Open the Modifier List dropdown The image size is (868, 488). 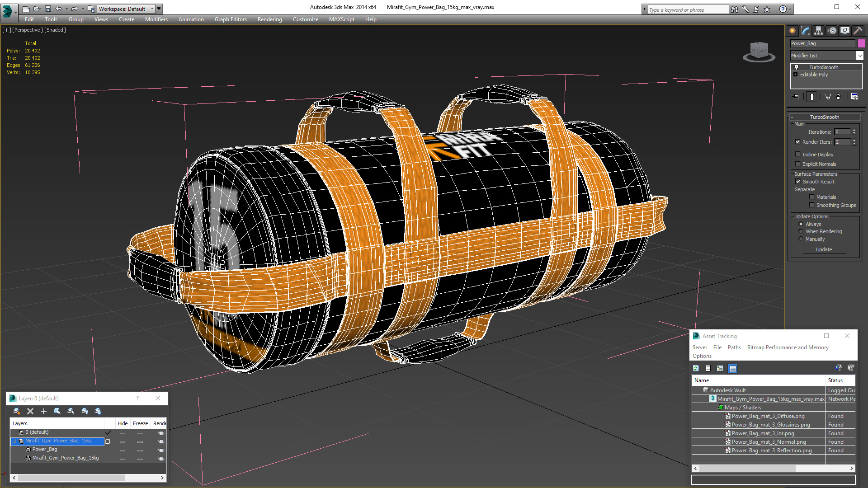point(859,56)
